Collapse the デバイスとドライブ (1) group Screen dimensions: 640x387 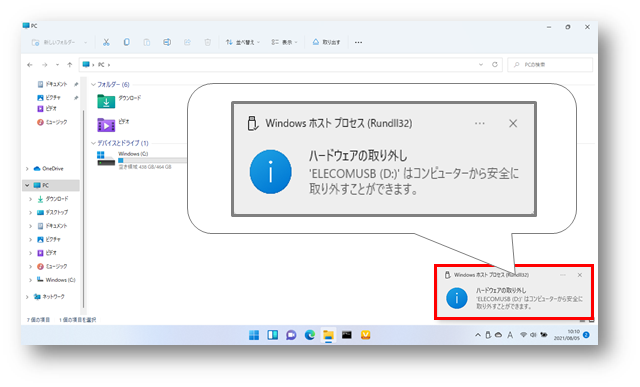coord(93,143)
